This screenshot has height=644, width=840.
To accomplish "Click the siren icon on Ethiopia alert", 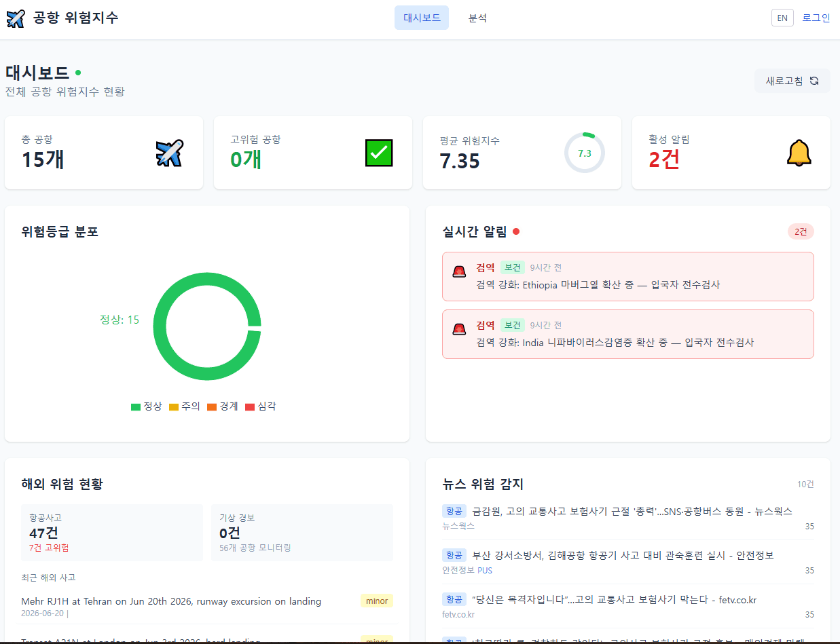I will [460, 271].
